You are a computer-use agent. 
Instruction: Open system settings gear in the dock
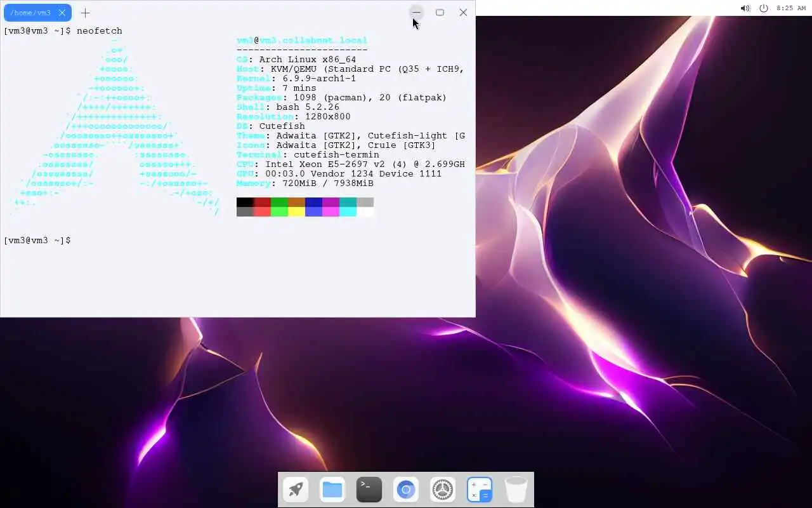tap(443, 490)
